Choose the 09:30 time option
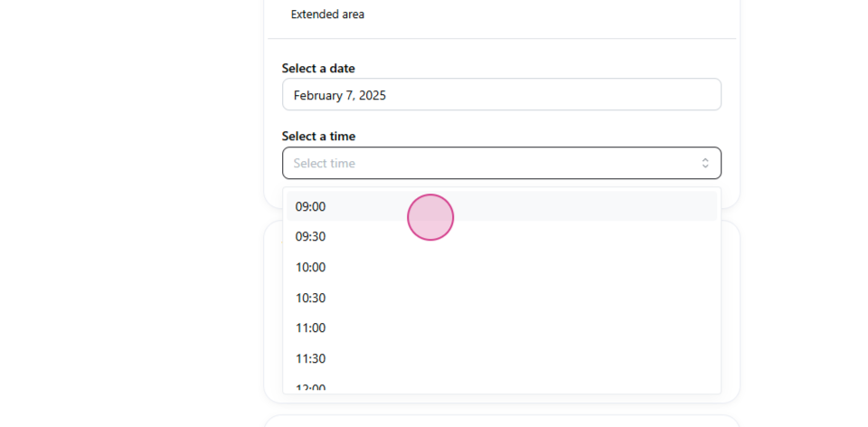Image resolution: width=868 pixels, height=427 pixels. tap(502, 237)
